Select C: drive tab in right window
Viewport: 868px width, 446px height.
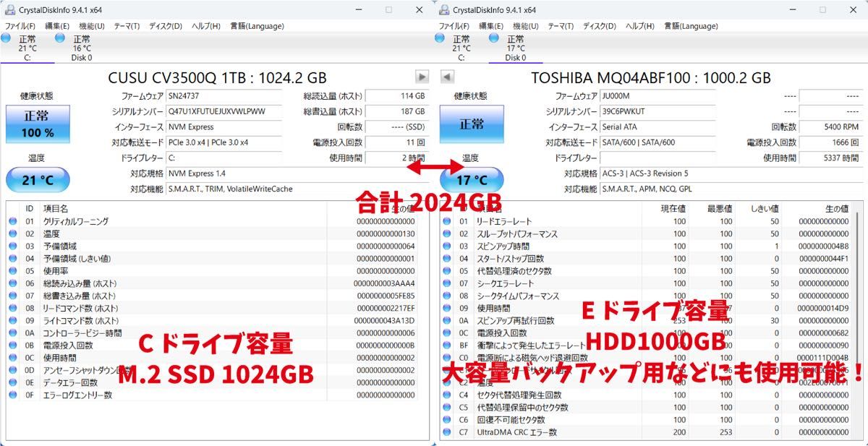click(461, 48)
